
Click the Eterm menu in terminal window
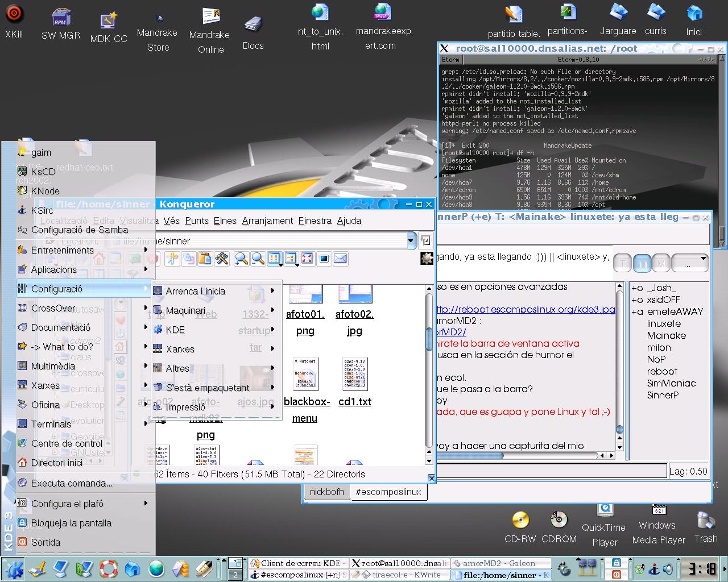click(450, 59)
